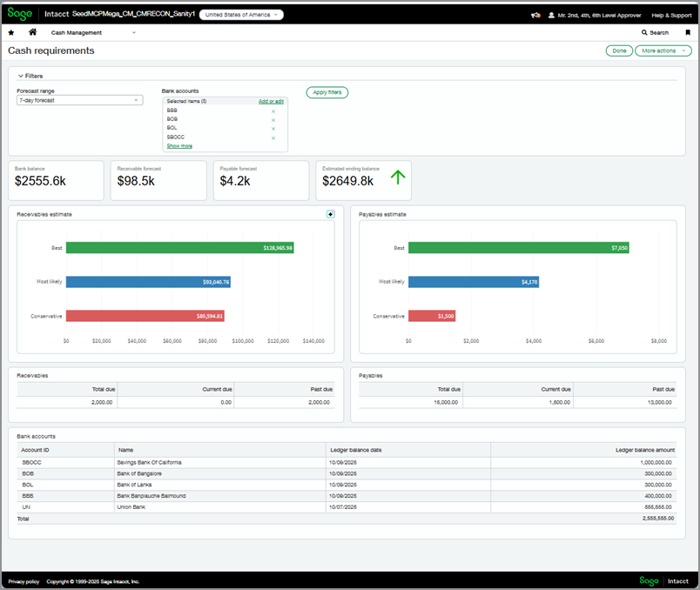Remove SBOCC from selected bank accounts
Image resolution: width=700 pixels, height=590 pixels.
tap(273, 137)
